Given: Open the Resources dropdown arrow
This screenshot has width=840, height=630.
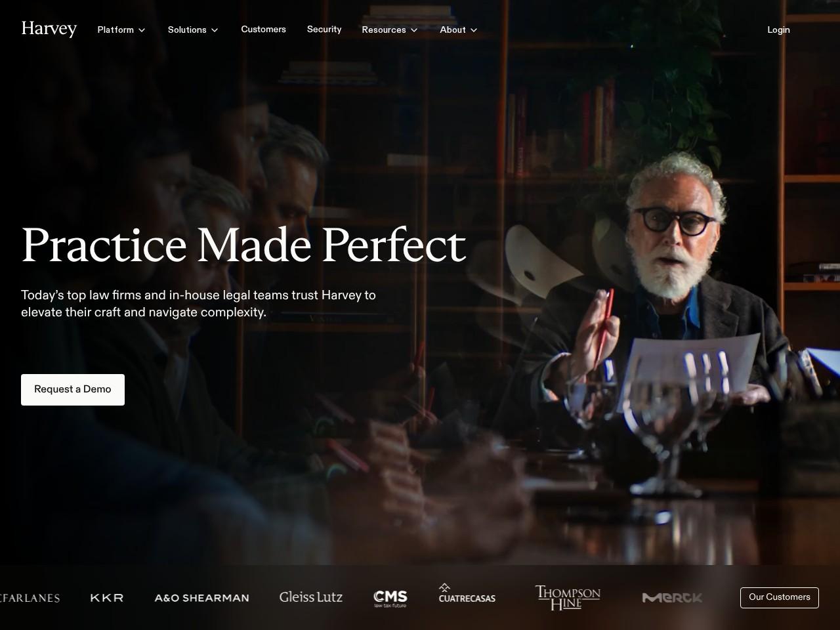Looking at the screenshot, I should tap(414, 30).
